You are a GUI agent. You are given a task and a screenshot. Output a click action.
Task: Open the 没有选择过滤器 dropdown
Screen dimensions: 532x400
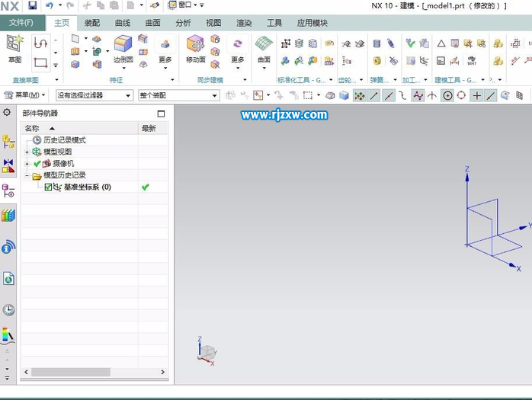(95, 95)
